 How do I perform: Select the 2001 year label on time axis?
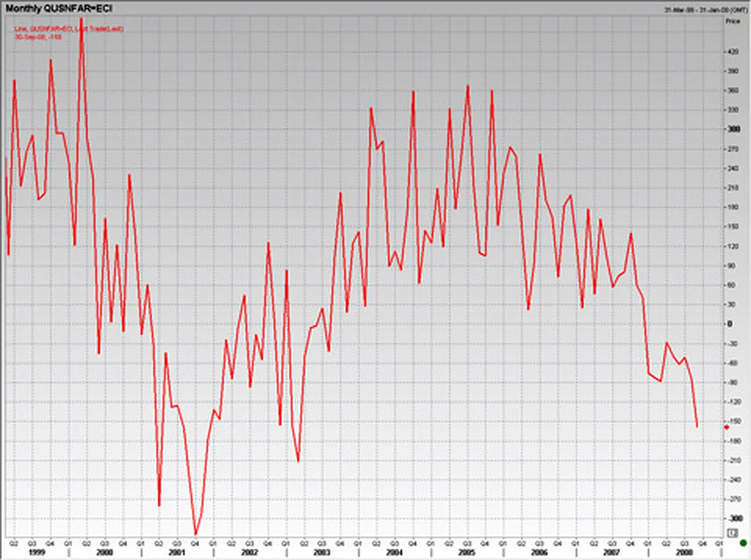(x=177, y=552)
